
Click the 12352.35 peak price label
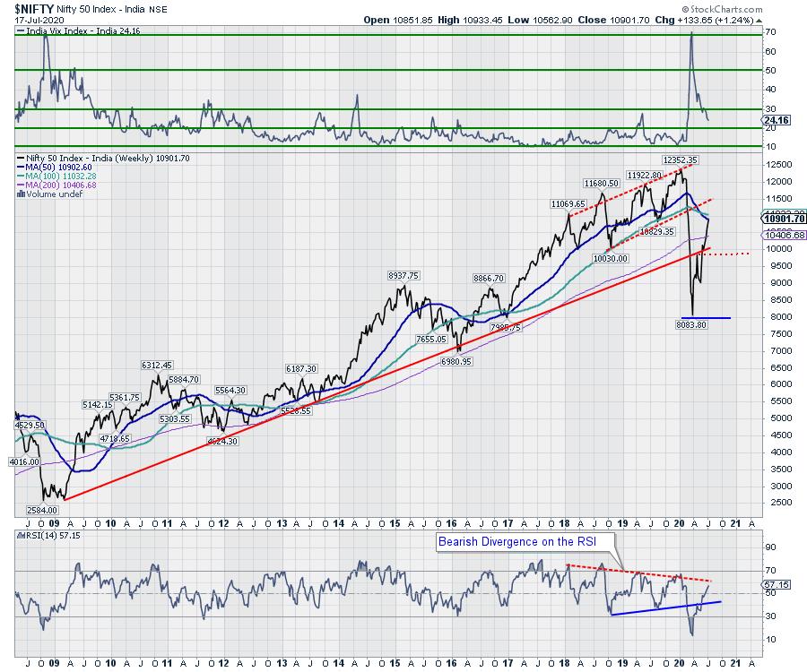coord(680,159)
